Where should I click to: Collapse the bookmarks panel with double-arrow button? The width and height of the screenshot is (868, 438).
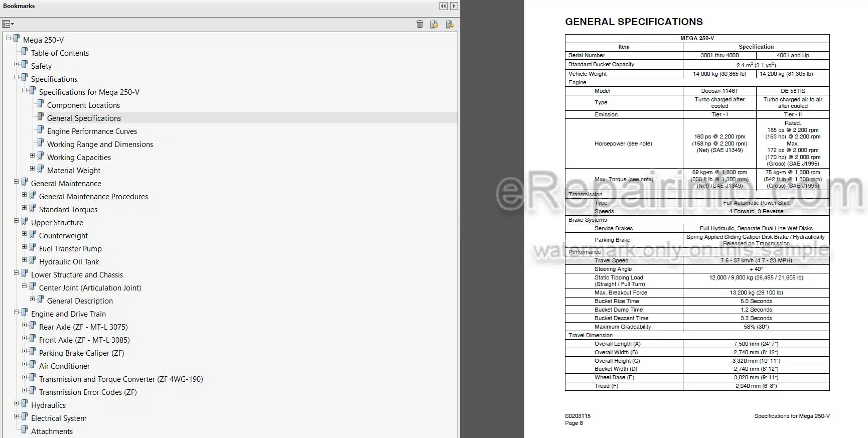(444, 6)
